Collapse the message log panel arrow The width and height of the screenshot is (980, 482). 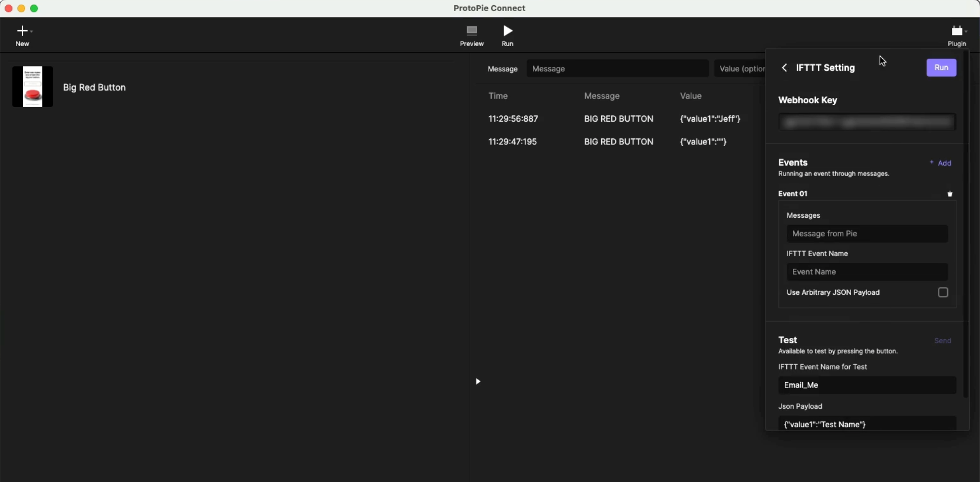click(478, 382)
